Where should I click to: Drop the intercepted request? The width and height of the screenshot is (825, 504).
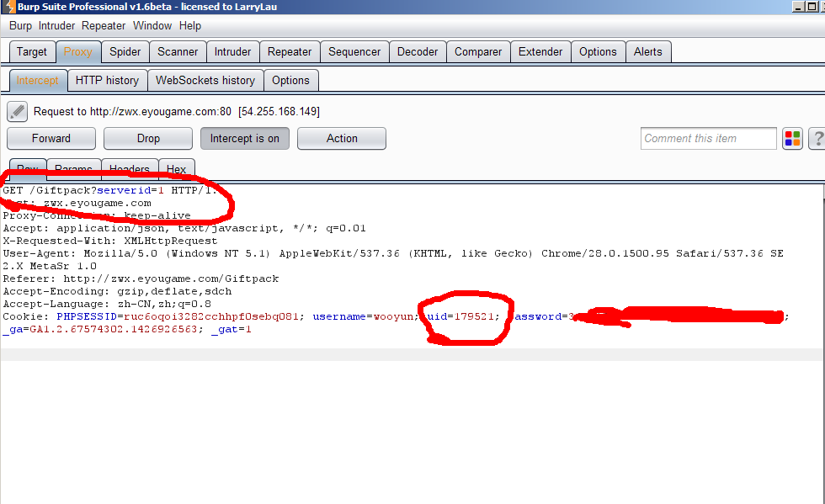pyautogui.click(x=148, y=138)
